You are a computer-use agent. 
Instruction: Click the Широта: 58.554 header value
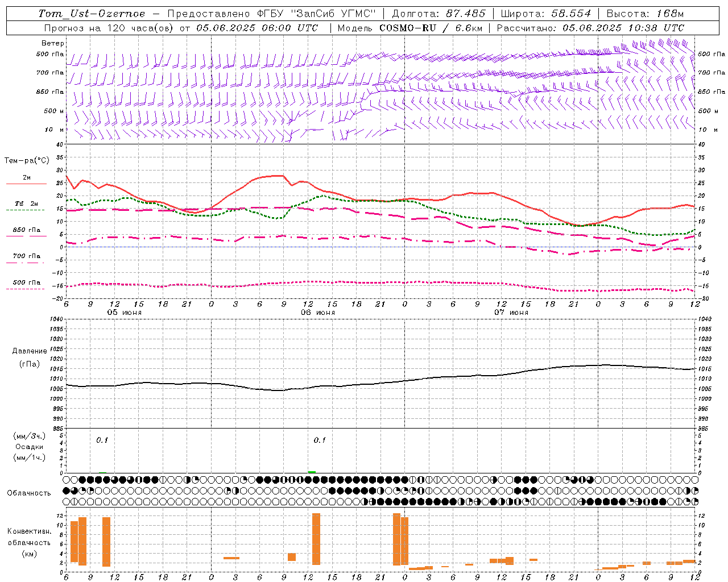[x=545, y=14]
